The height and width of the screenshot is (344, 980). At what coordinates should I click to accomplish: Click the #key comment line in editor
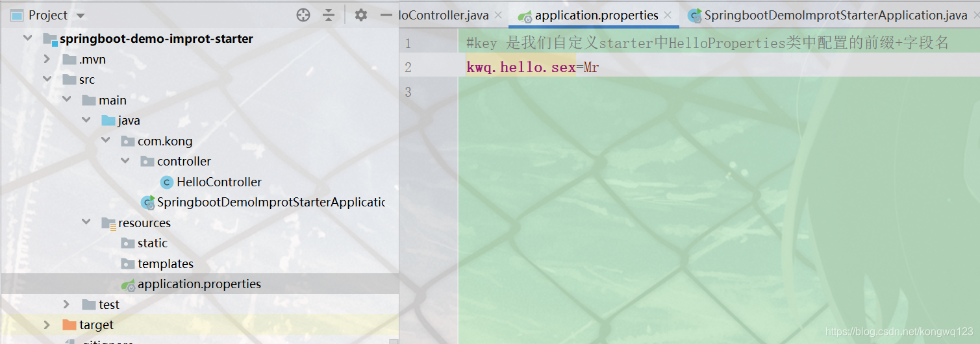pos(707,43)
